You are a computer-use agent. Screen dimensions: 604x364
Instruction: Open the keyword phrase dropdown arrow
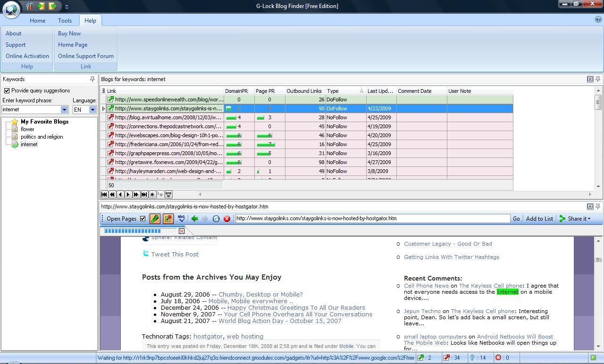pyautogui.click(x=64, y=109)
